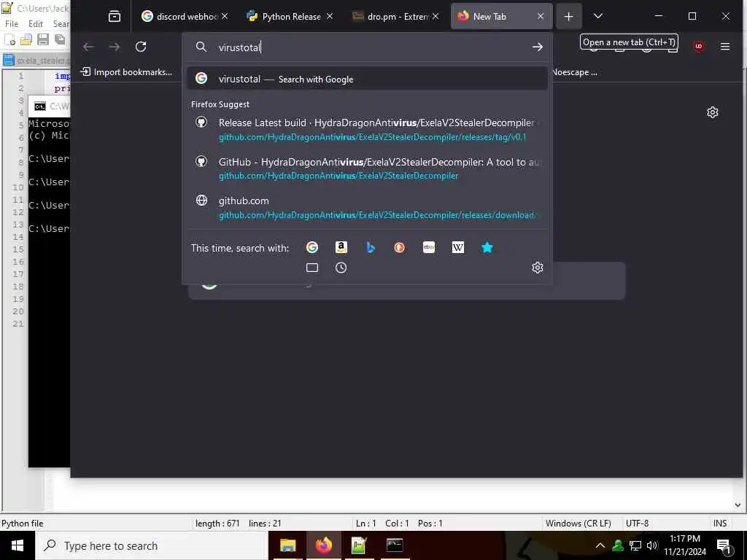747x560 pixels.
Task: Click the browser forward arrow
Action: coord(115,47)
